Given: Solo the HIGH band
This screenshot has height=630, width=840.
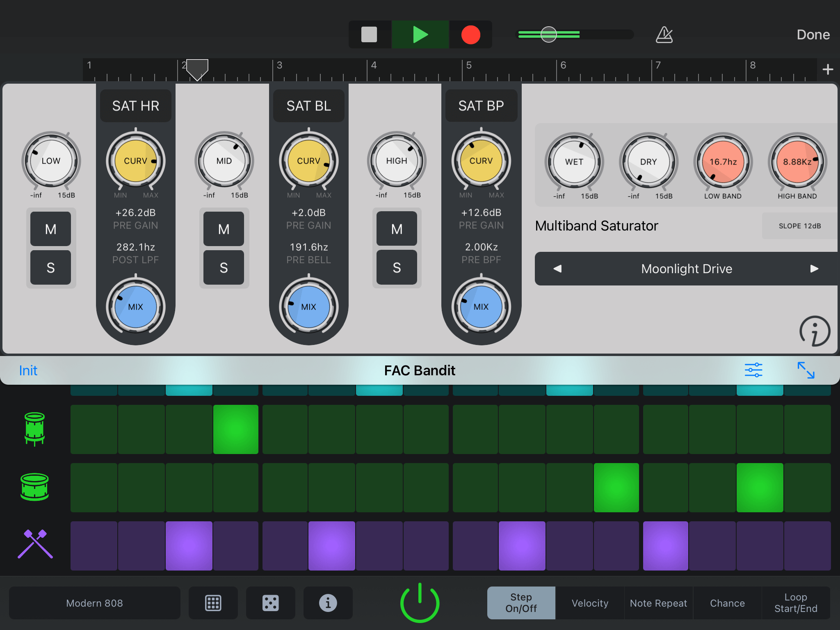Looking at the screenshot, I should [x=397, y=267].
